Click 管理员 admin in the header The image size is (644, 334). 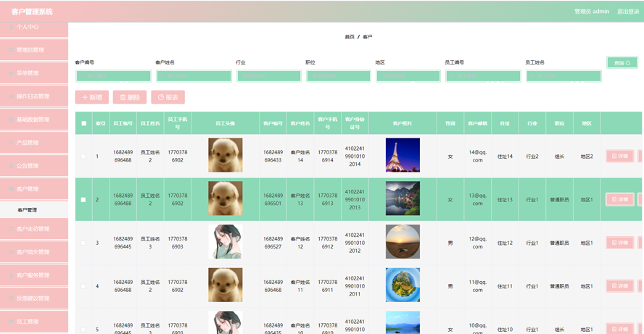click(592, 12)
